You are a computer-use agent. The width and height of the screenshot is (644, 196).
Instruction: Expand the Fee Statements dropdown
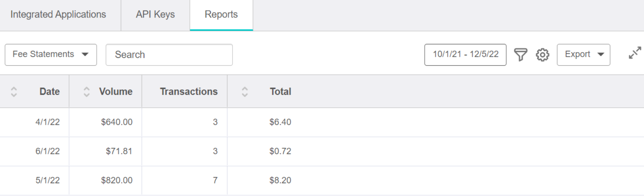click(51, 55)
